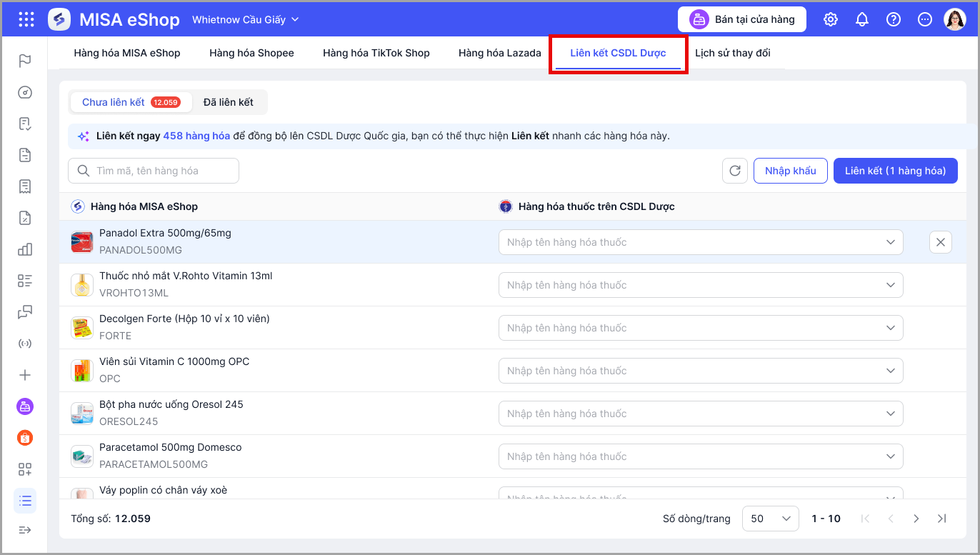Open the chat bubbles sidebar icon
This screenshot has height=555, width=980.
click(25, 312)
